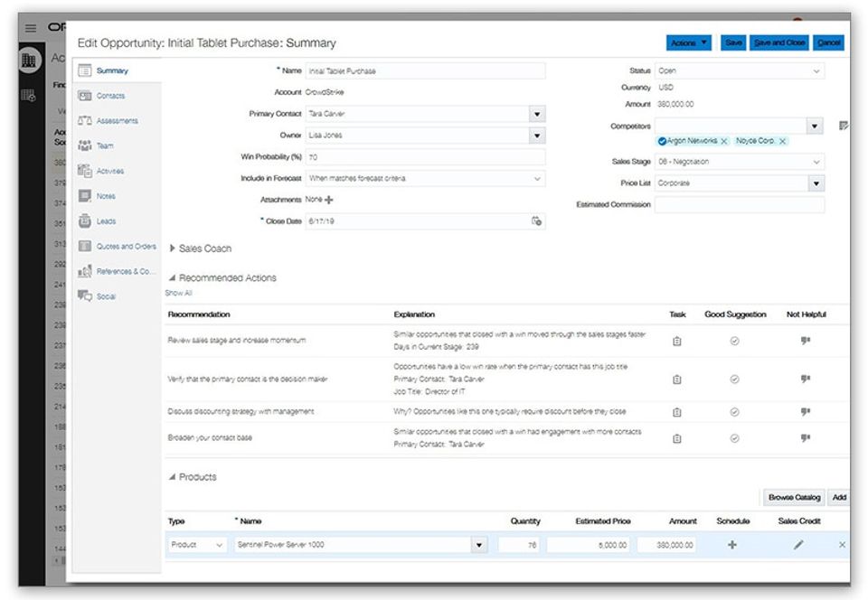Click the Save button
868x600 pixels.
[733, 42]
